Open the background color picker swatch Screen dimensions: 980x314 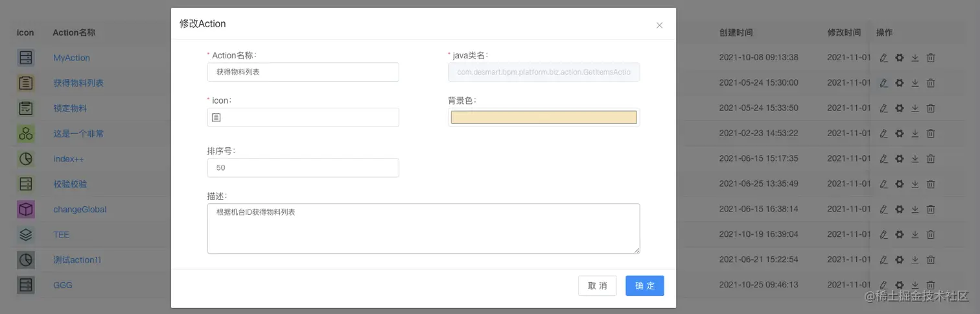pyautogui.click(x=544, y=117)
